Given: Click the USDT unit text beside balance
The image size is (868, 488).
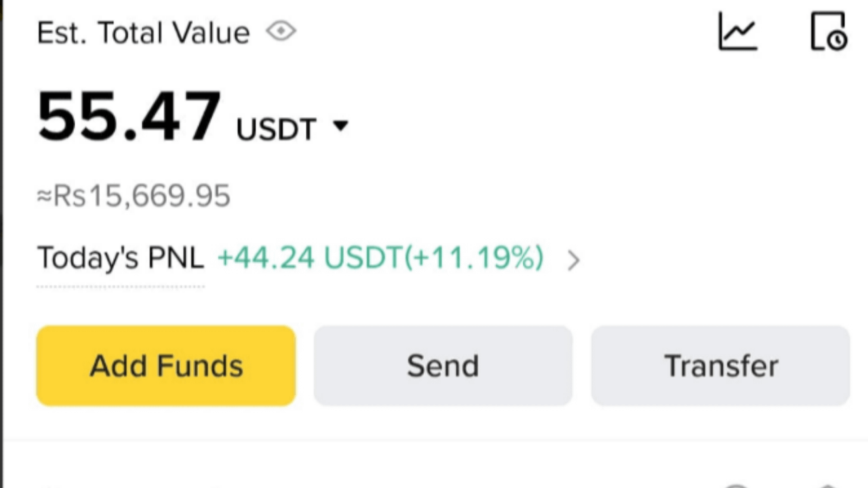Looking at the screenshot, I should (276, 129).
